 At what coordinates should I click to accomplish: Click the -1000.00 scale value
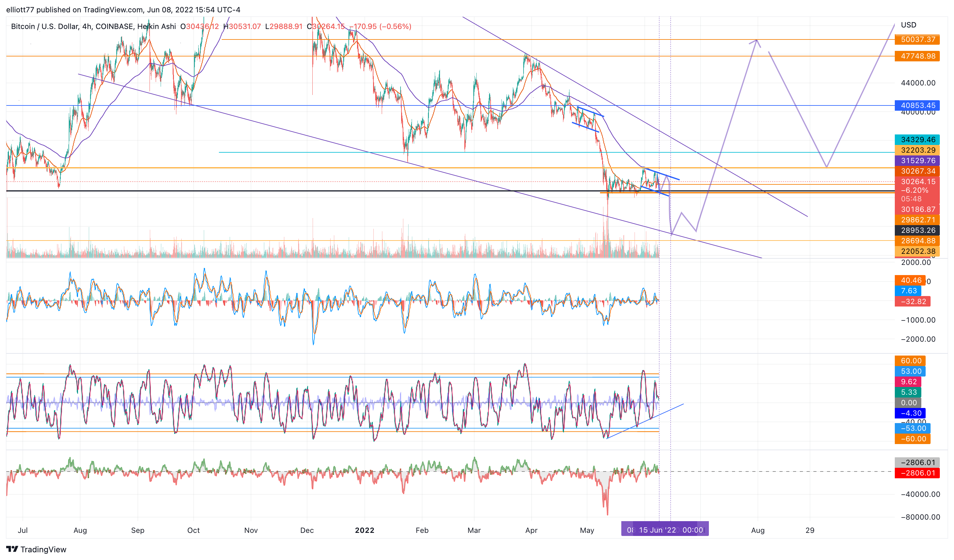pyautogui.click(x=918, y=320)
